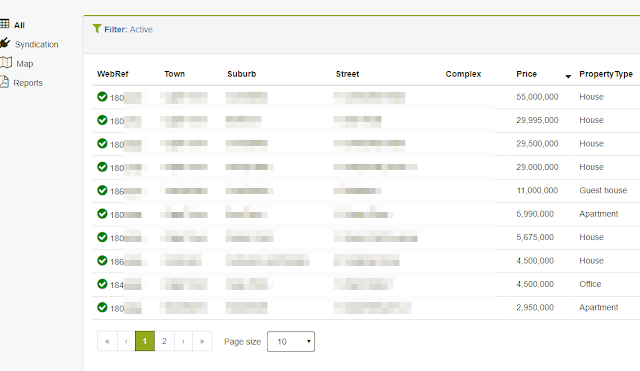Go to next page with › button
This screenshot has height=371, width=640.
click(183, 341)
